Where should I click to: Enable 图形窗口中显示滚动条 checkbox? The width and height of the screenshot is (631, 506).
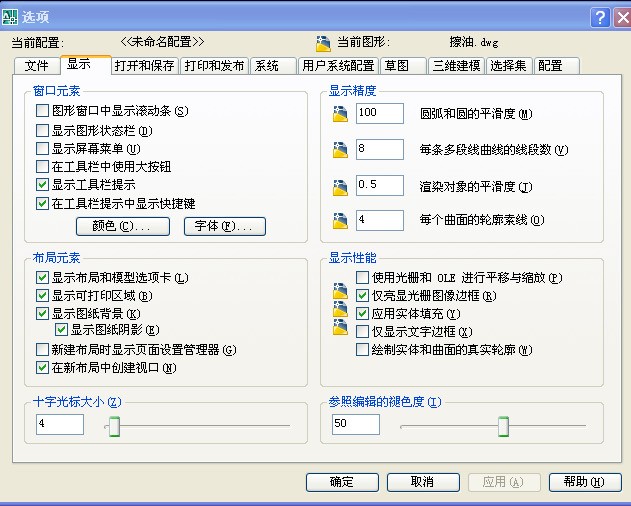[x=42, y=111]
